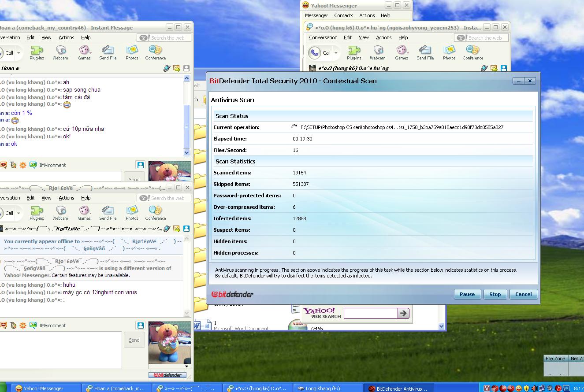Open Photos in the hung k6 chat window
The height and width of the screenshot is (392, 584).
coord(449,52)
